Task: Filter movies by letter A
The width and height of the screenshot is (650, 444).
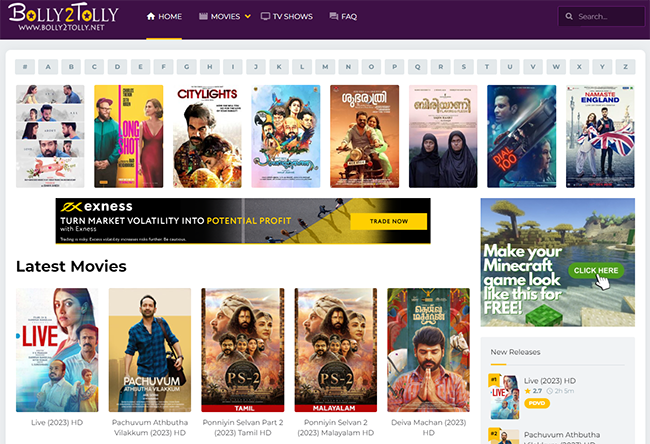Action: click(x=47, y=67)
